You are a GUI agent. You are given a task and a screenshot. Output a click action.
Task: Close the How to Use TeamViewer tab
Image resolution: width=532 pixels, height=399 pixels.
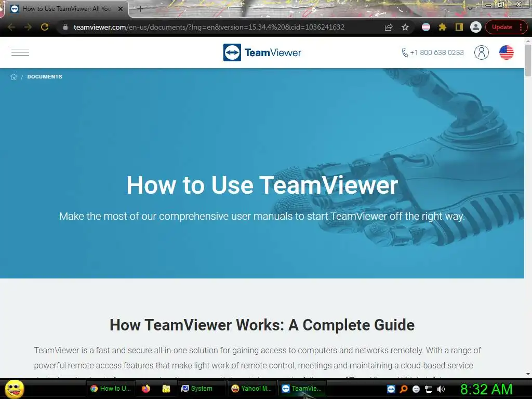point(120,9)
